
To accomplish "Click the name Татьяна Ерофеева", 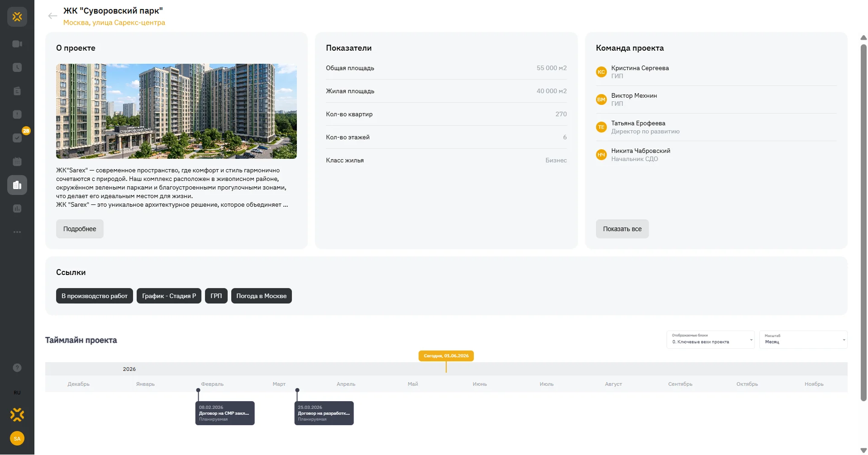I will (x=638, y=123).
